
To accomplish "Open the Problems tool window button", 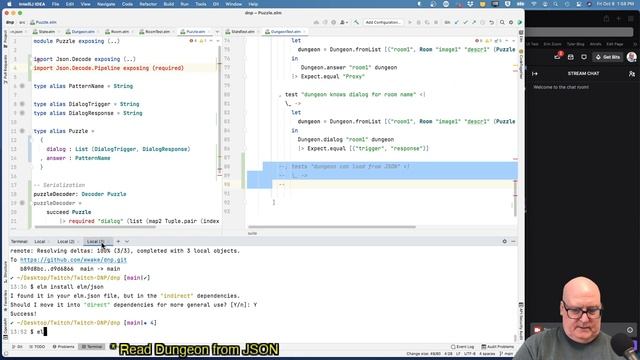I will click(x=63, y=347).
